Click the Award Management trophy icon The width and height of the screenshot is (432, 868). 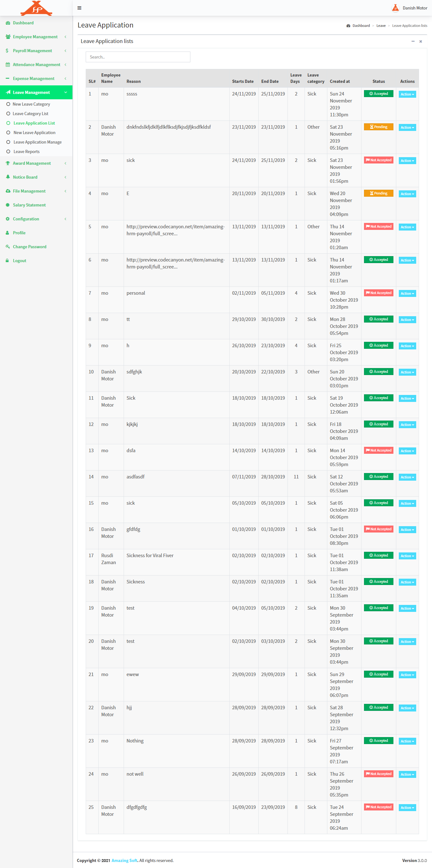tap(8, 163)
